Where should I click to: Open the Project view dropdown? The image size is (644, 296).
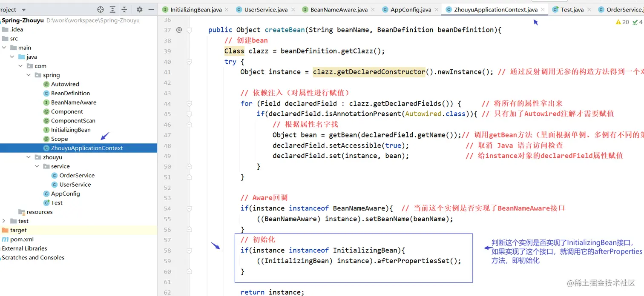pos(23,9)
